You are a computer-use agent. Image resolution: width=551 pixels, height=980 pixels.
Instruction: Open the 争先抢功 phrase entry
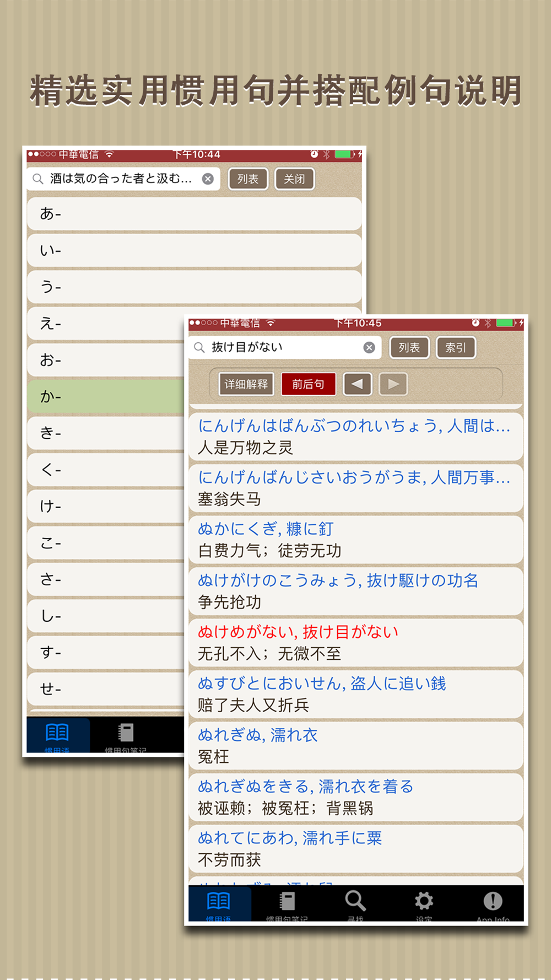click(x=356, y=591)
